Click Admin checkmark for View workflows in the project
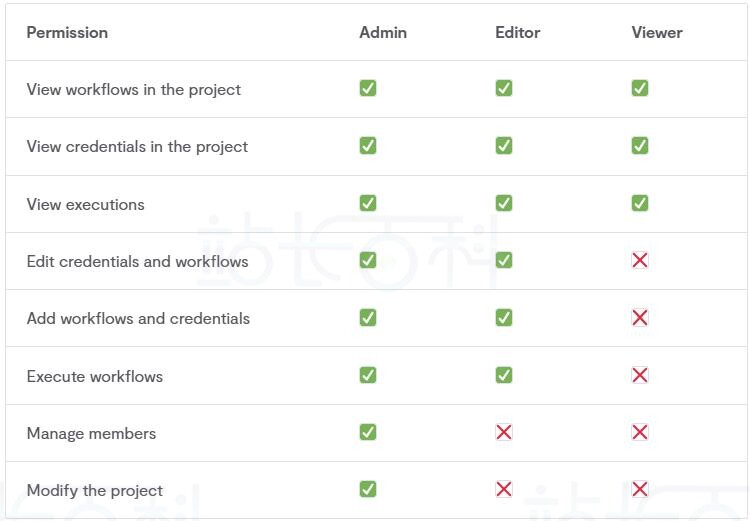Viewport: 750px width, 521px height. coord(368,88)
